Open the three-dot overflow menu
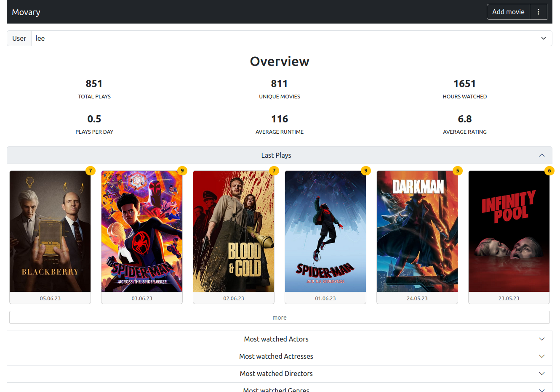 pos(539,12)
